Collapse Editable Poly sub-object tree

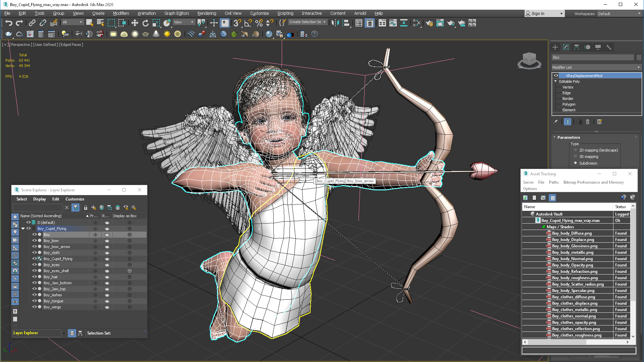click(x=555, y=81)
